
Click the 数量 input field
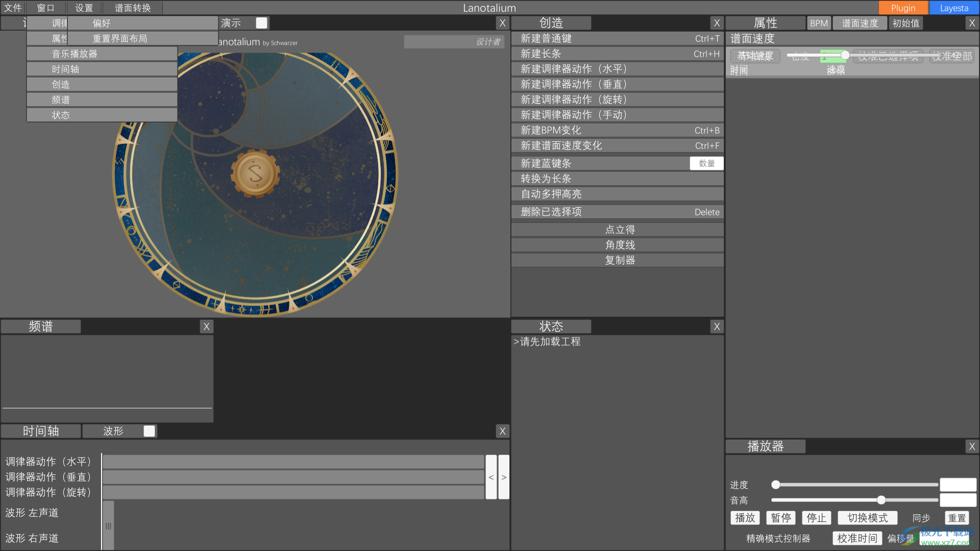[x=706, y=163]
